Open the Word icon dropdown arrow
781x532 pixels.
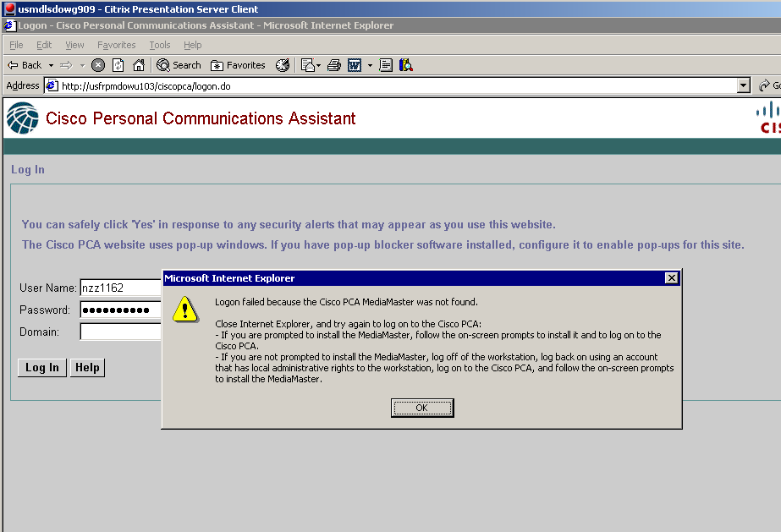pyautogui.click(x=370, y=66)
